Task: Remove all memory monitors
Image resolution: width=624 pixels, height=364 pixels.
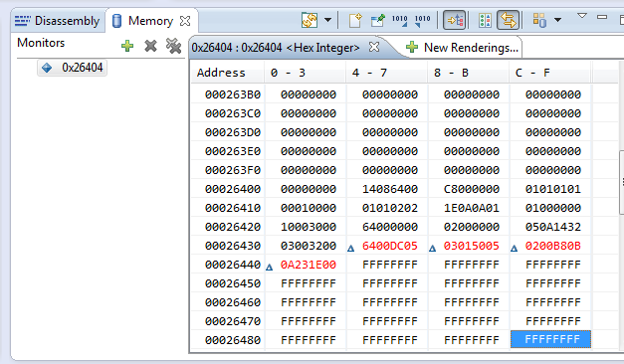Action: [173, 46]
